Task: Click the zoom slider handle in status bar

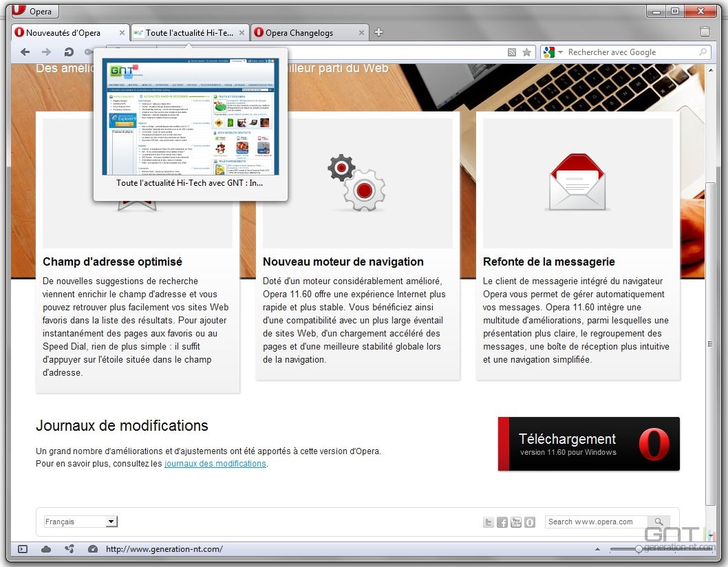Action: [639, 549]
